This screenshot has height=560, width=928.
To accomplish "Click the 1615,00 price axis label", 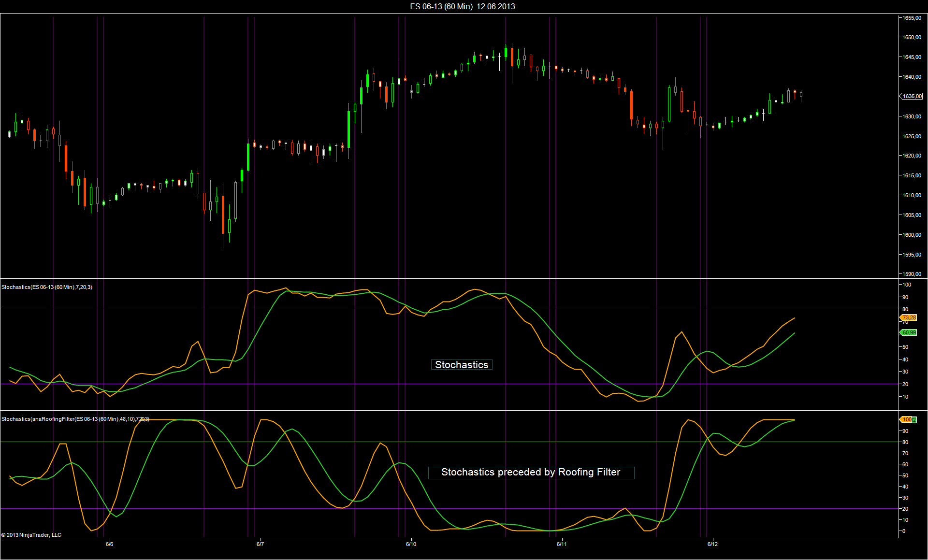I will pos(912,175).
